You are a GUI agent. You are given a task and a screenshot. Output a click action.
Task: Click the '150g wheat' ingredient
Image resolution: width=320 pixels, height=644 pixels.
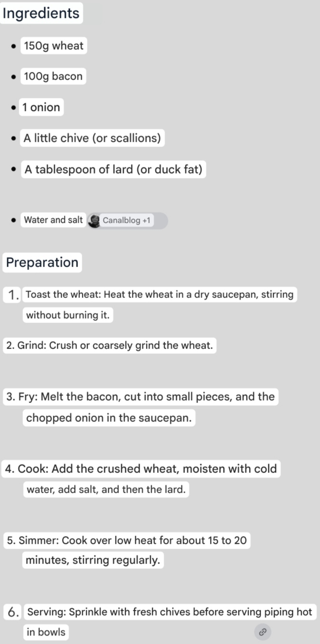pyautogui.click(x=53, y=46)
